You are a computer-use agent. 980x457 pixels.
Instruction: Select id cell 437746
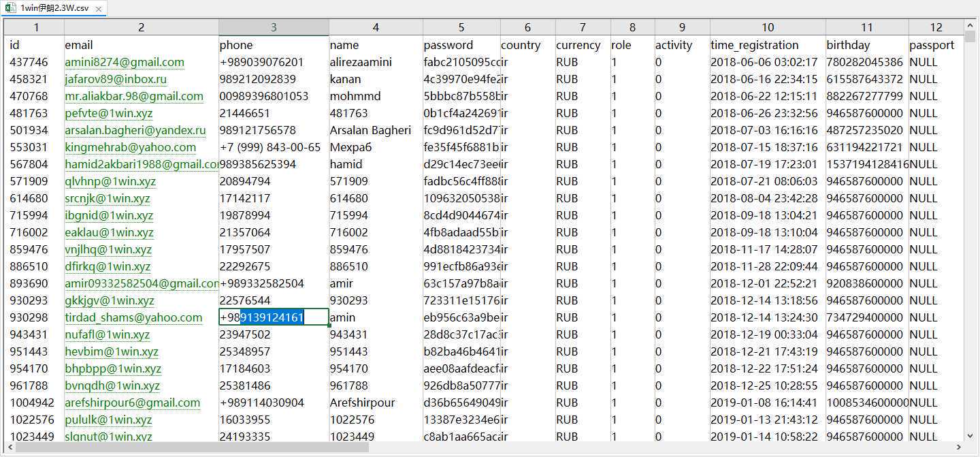pos(35,62)
